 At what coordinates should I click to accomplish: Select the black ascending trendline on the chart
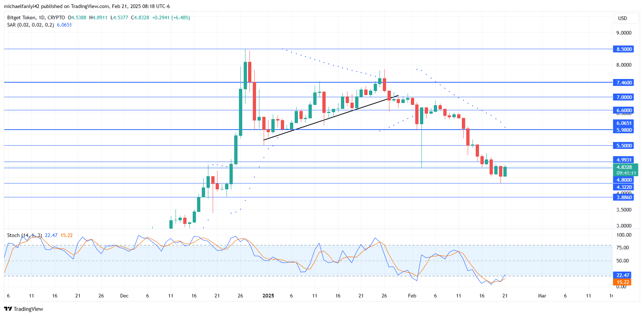click(331, 118)
